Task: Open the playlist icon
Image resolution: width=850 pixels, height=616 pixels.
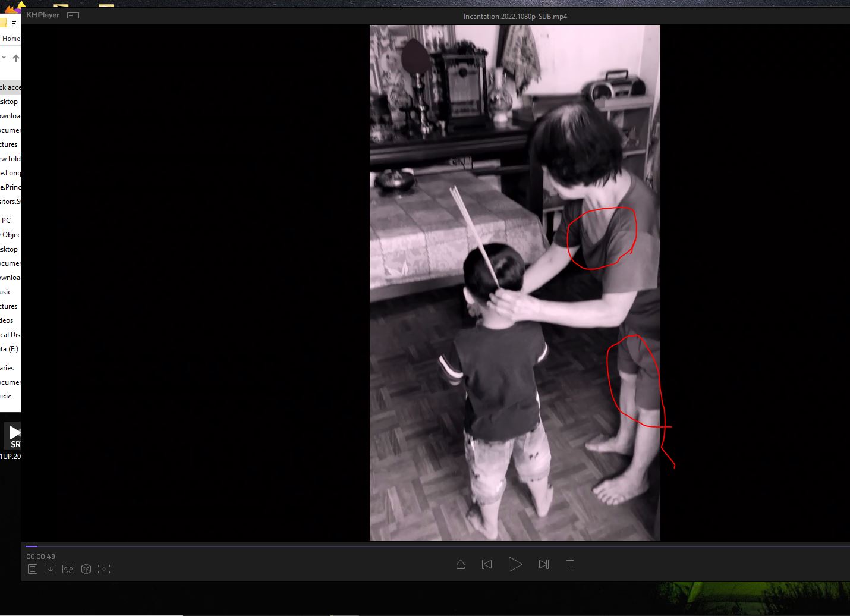Action: (33, 569)
